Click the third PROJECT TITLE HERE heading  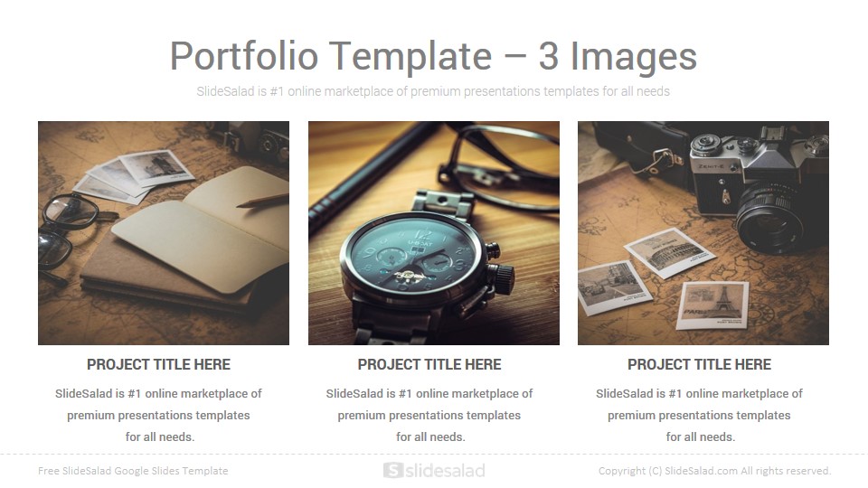(699, 364)
